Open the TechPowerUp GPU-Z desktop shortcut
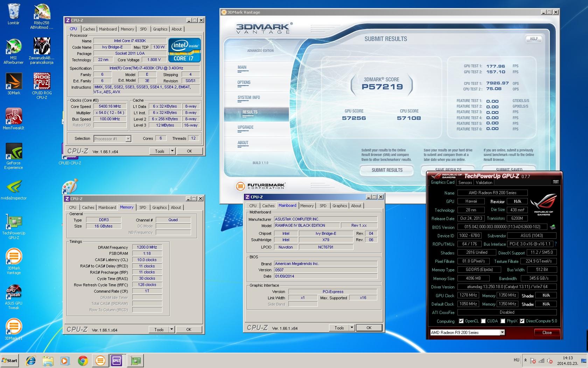This screenshot has width=588, height=368. (x=14, y=226)
